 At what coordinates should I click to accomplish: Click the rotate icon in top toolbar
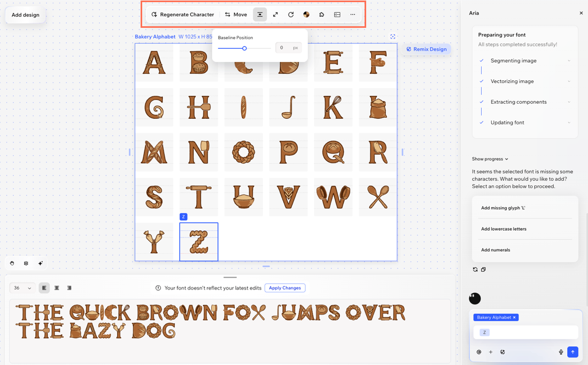tap(291, 14)
